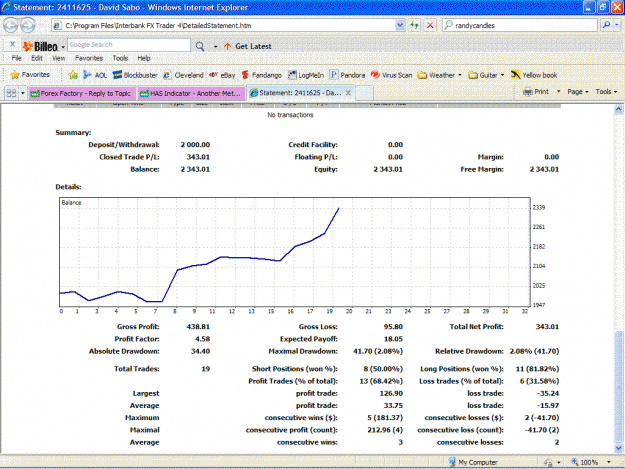Expand the Weather favorites folder
This screenshot has height=469, width=625.
coord(439,75)
